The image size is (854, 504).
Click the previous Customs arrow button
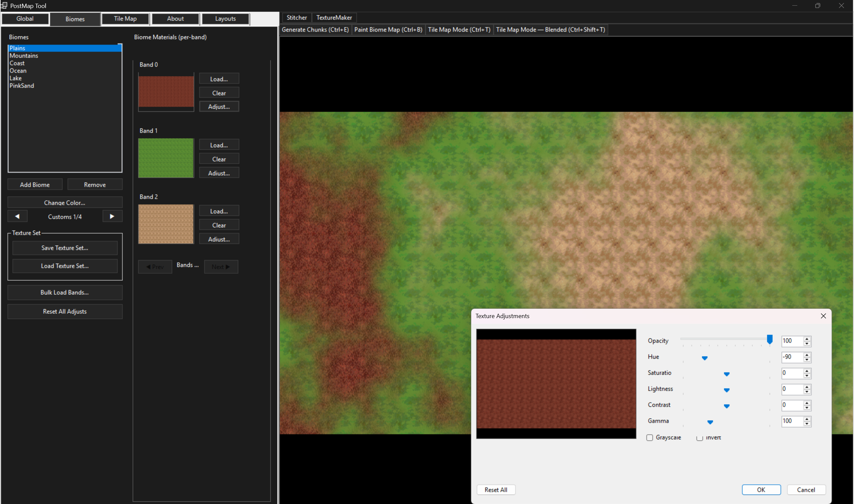point(17,216)
